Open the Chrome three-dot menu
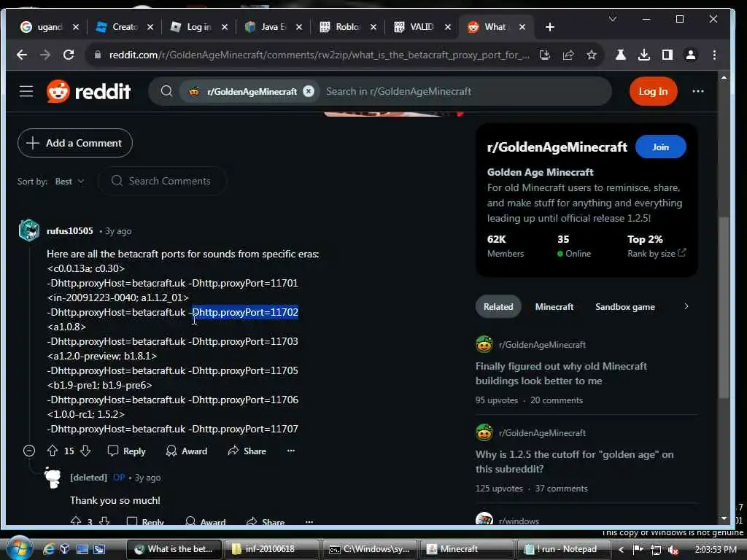This screenshot has height=560, width=747. click(x=714, y=55)
